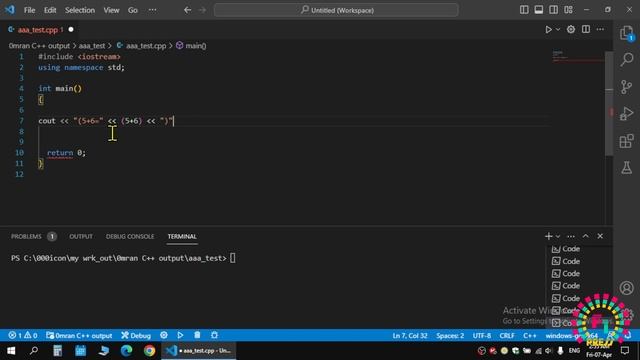Screen dimensions: 640x360
Task: Go forward using the navigation arrow
Action: [202, 10]
